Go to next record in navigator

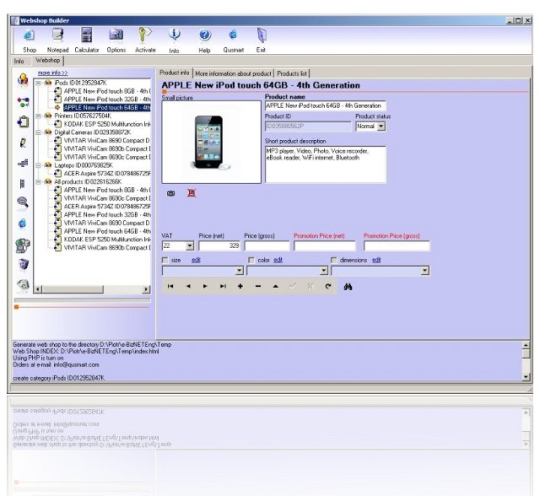click(205, 286)
